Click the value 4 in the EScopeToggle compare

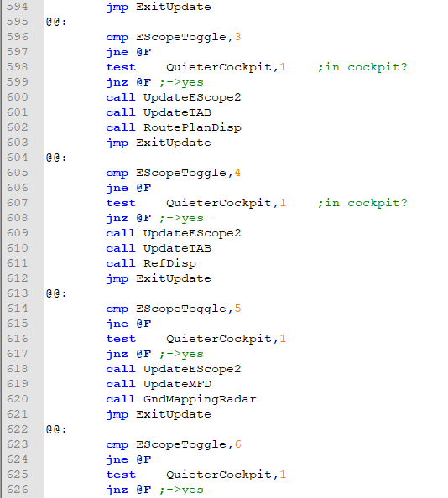click(237, 173)
